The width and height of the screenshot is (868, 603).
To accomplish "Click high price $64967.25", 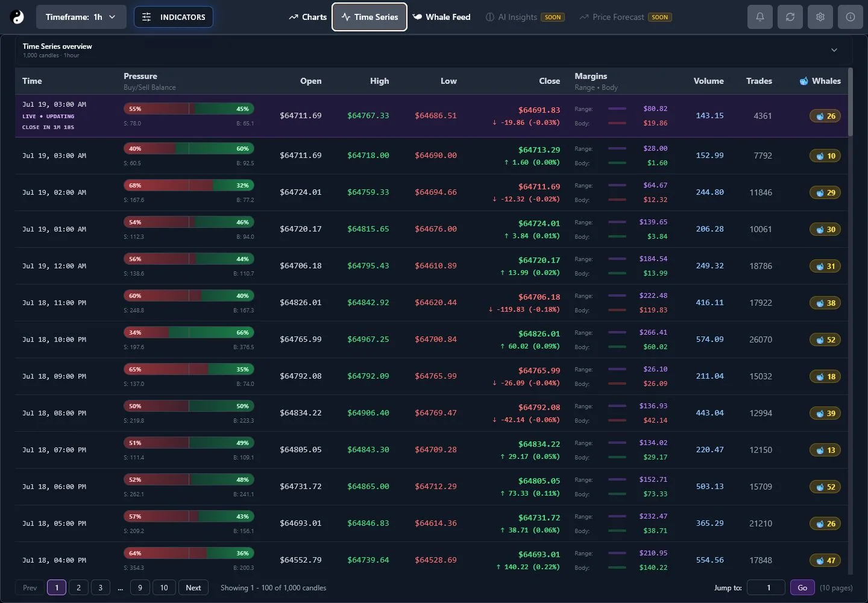I will click(x=368, y=339).
